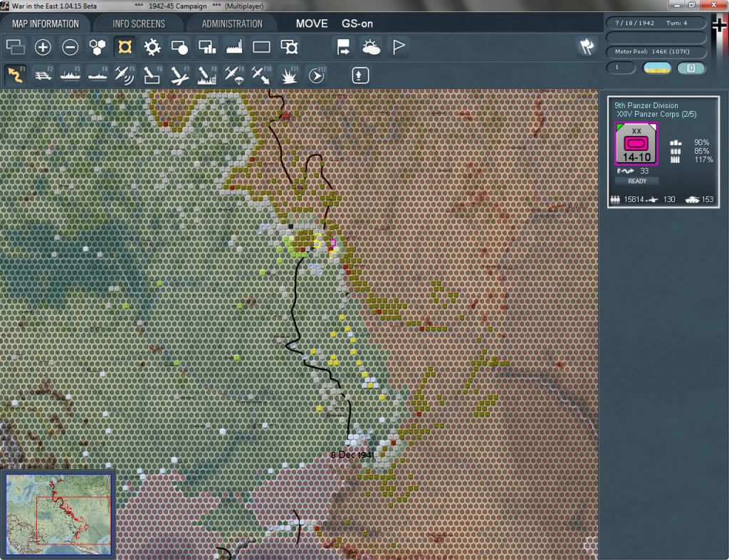Switch to the Info Screens tab
Screen dimensions: 729x560
(139, 23)
